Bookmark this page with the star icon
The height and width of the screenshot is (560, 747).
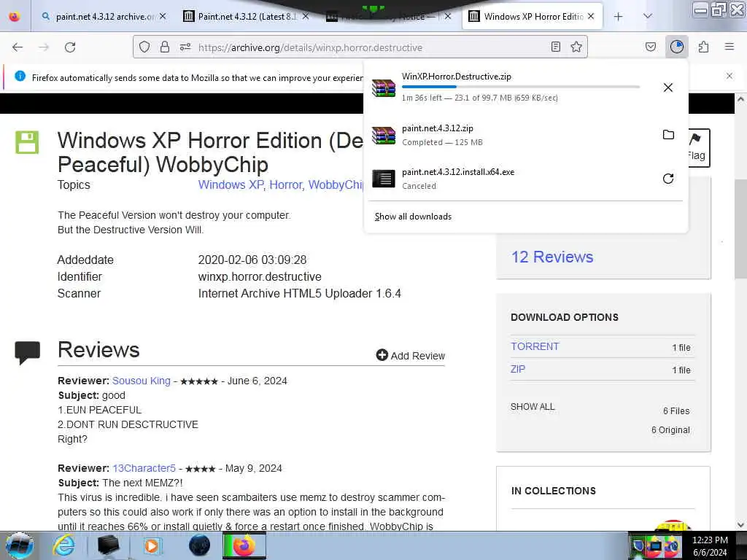click(x=576, y=47)
